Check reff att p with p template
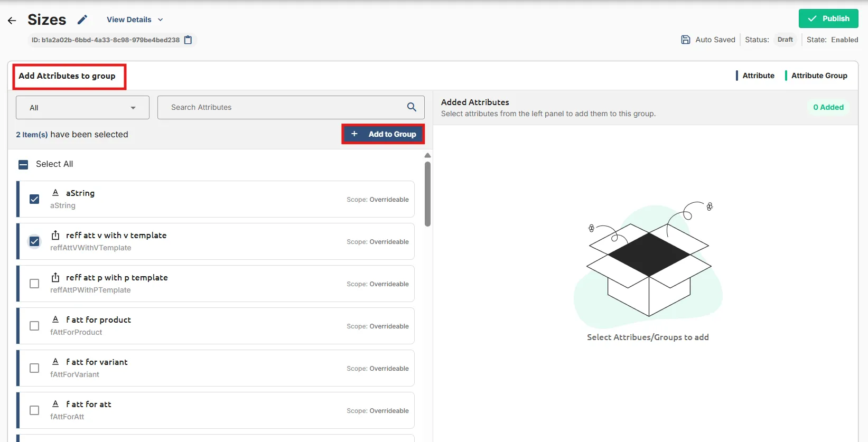The image size is (868, 442). (34, 284)
